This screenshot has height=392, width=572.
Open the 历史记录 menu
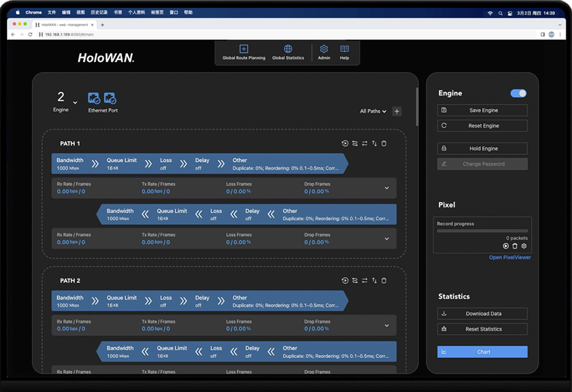point(99,13)
